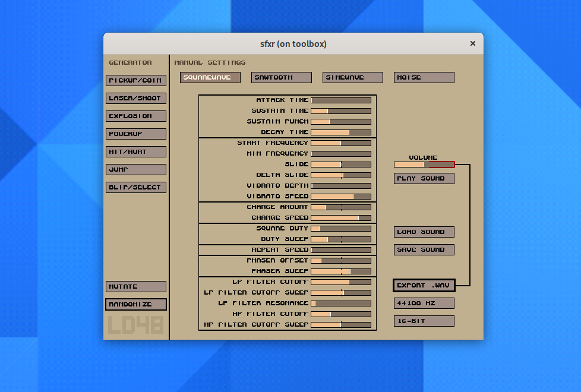This screenshot has height=392, width=581.
Task: Click the Attack Time slider
Action: point(341,100)
